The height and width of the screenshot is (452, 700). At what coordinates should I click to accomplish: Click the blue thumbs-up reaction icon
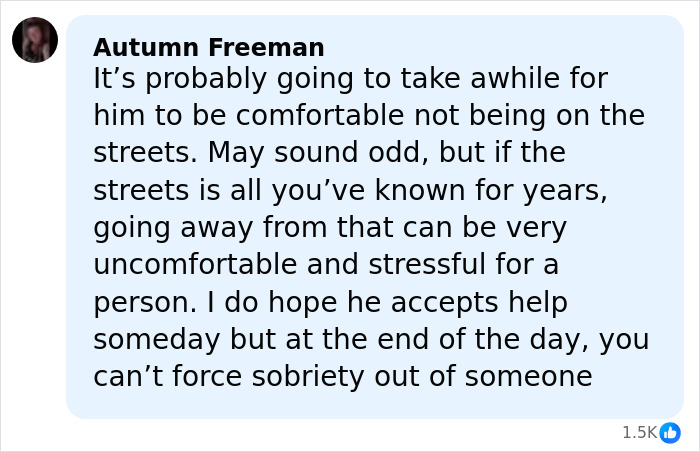click(670, 432)
